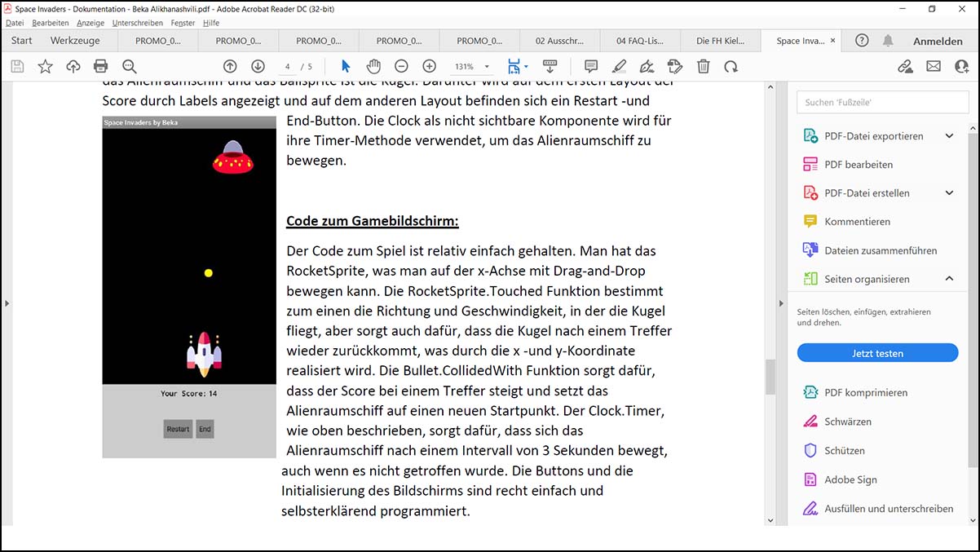Click the print icon
Image resolution: width=980 pixels, height=552 pixels.
coord(101,66)
